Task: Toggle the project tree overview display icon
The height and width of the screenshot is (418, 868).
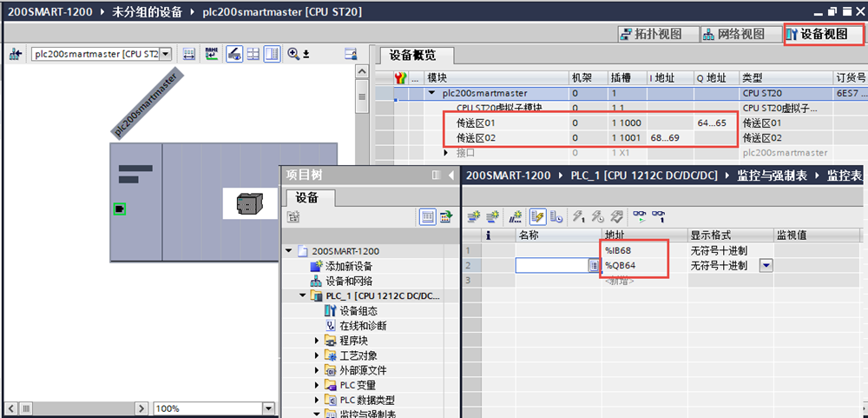Action: (x=427, y=218)
